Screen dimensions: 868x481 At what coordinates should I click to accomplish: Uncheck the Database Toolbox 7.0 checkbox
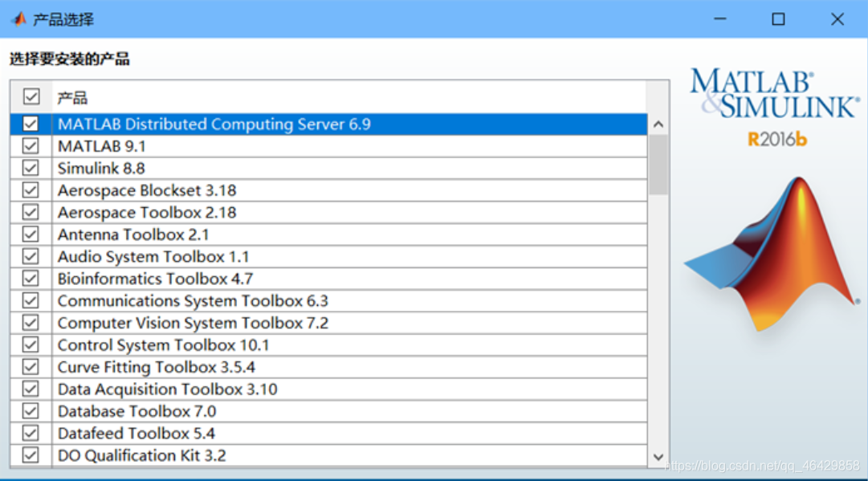(31, 411)
